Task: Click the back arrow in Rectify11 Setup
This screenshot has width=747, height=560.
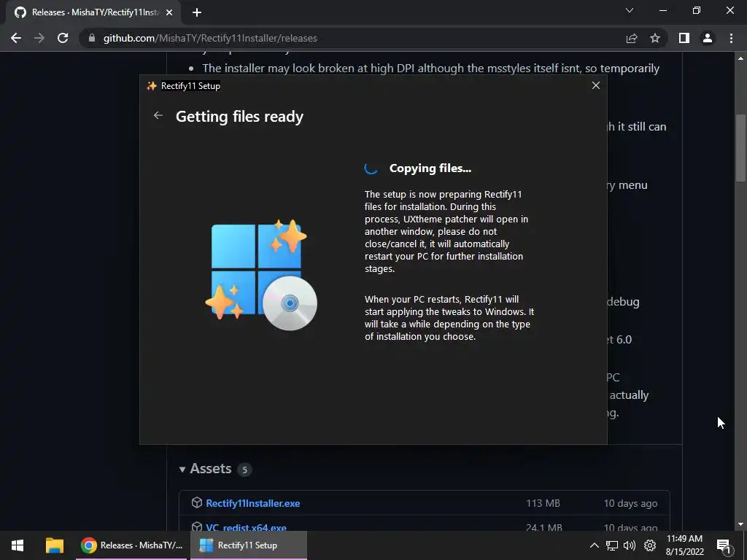Action: click(x=158, y=115)
